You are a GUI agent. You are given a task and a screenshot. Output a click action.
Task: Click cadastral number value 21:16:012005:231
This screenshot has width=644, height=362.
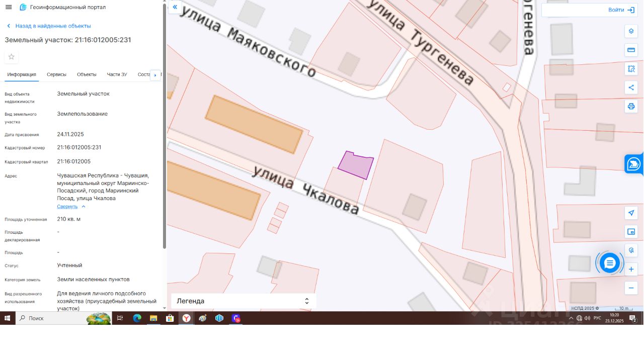pyautogui.click(x=79, y=147)
